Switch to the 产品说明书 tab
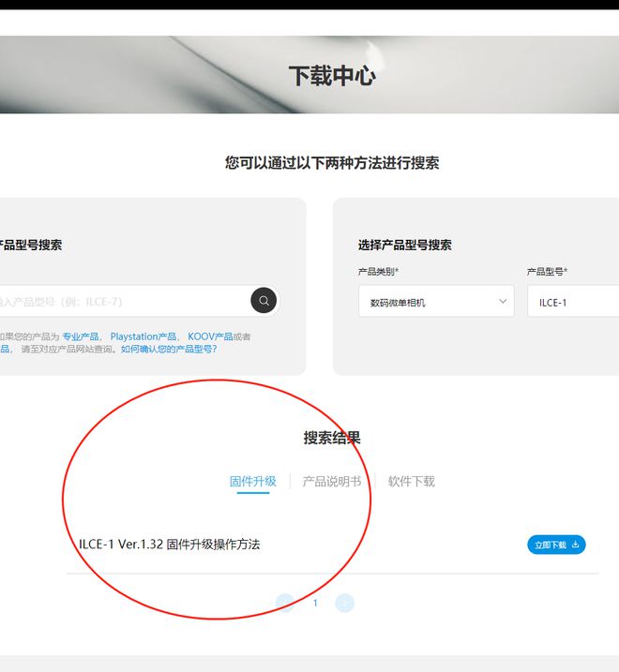 click(x=331, y=482)
